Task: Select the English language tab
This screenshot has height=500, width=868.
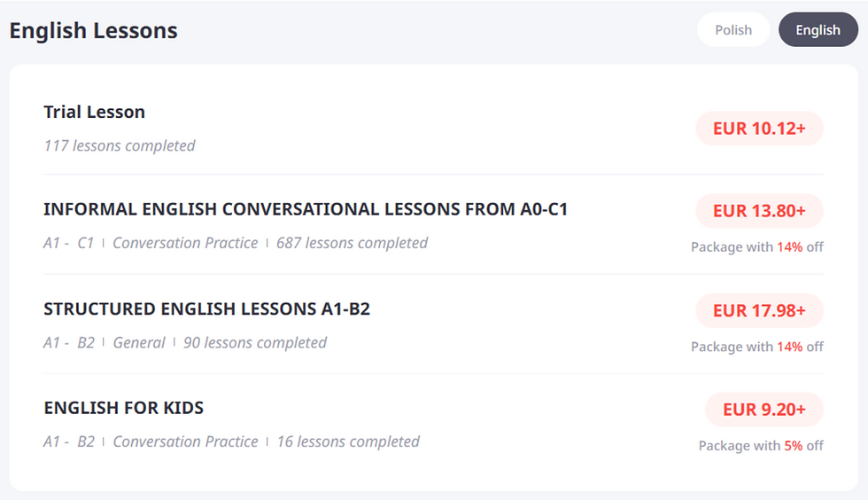Action: [818, 30]
